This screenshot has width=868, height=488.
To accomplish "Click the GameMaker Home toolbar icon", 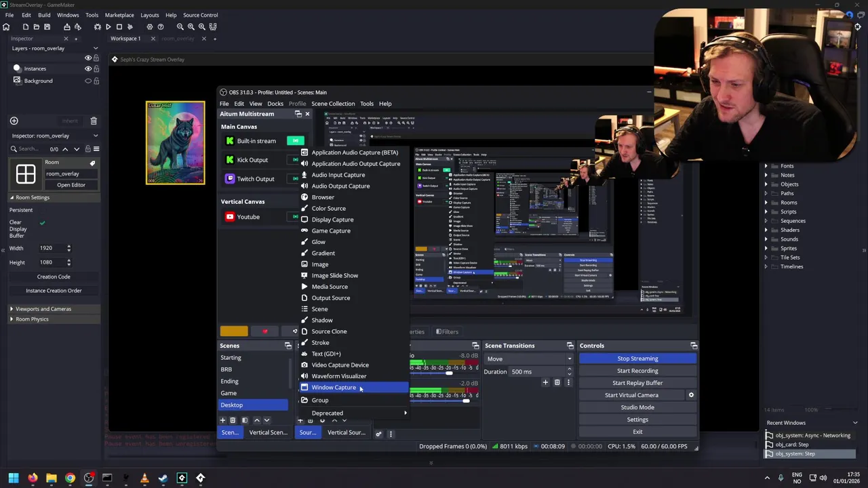I will pos(6,26).
